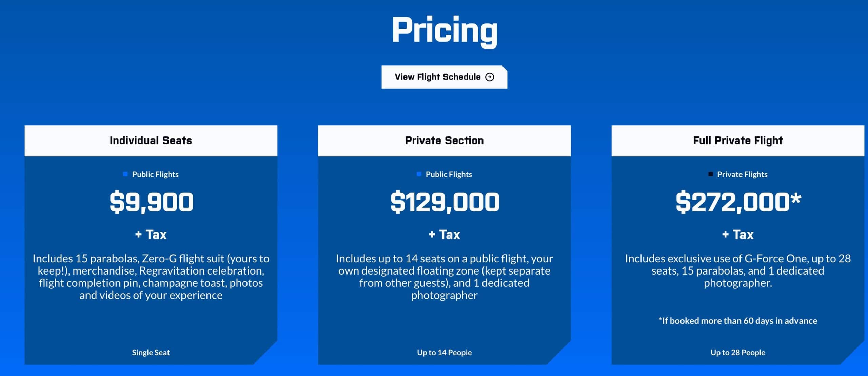Image resolution: width=868 pixels, height=376 pixels.
Task: Click the Single Seat label
Action: pyautogui.click(x=151, y=353)
